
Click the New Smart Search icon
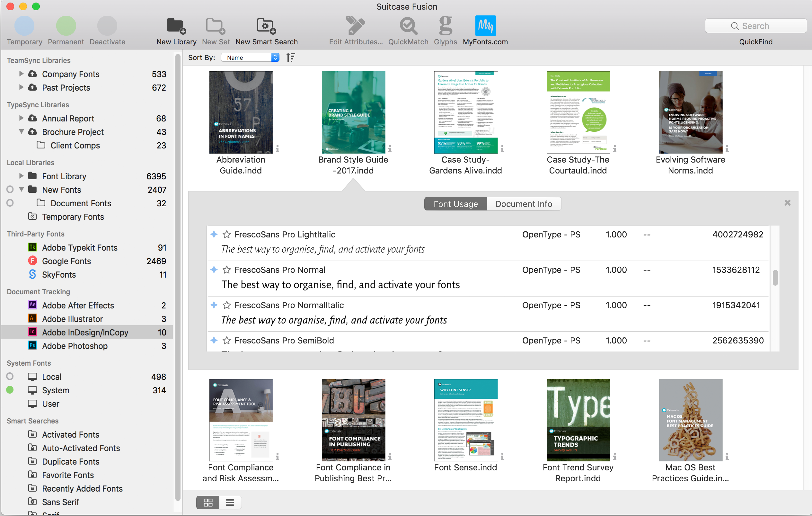pyautogui.click(x=266, y=26)
